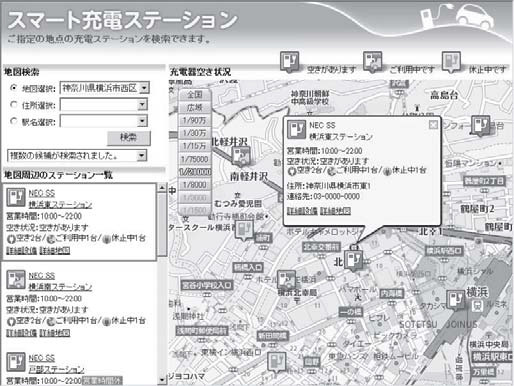Click the charger icon beside 横浜南ステーション in list
This screenshot has width=514, height=386.
click(16, 280)
